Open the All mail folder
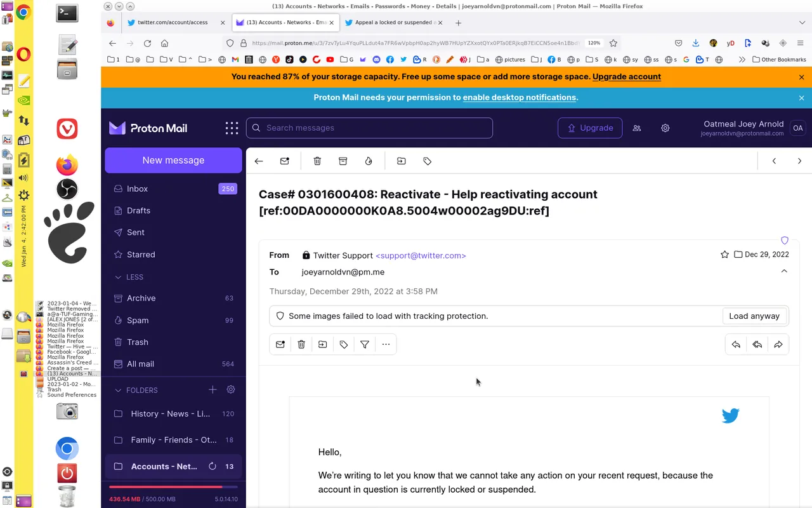This screenshot has width=812, height=508. 173,364
